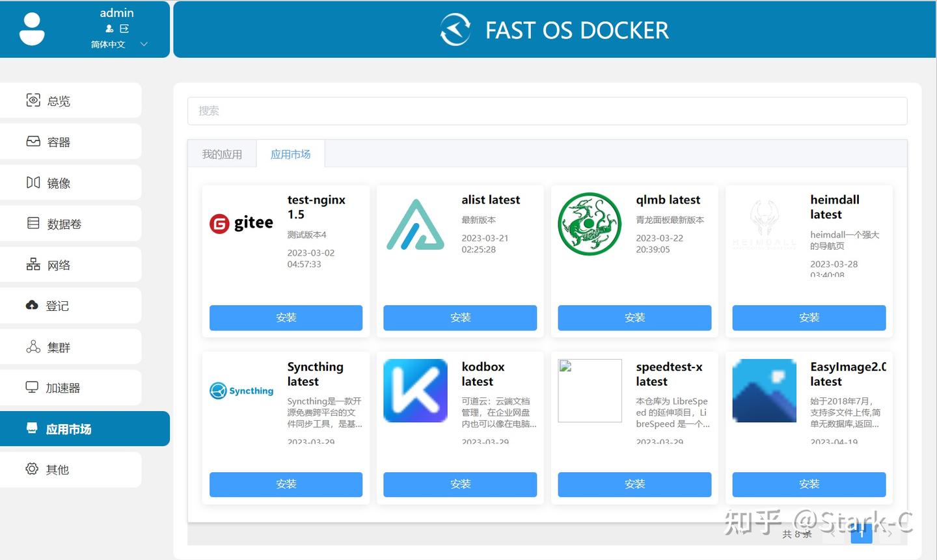Click the "admin" username text
Image resolution: width=937 pixels, height=560 pixels.
point(117,13)
